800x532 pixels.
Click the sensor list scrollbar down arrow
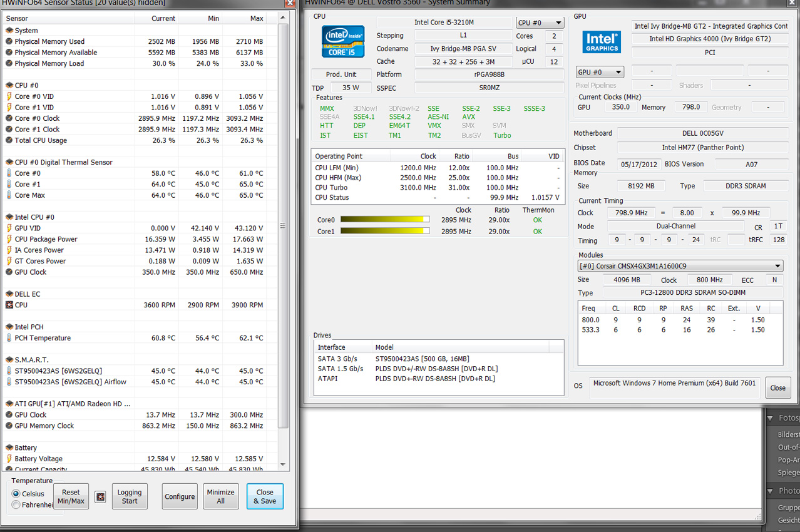coord(283,465)
